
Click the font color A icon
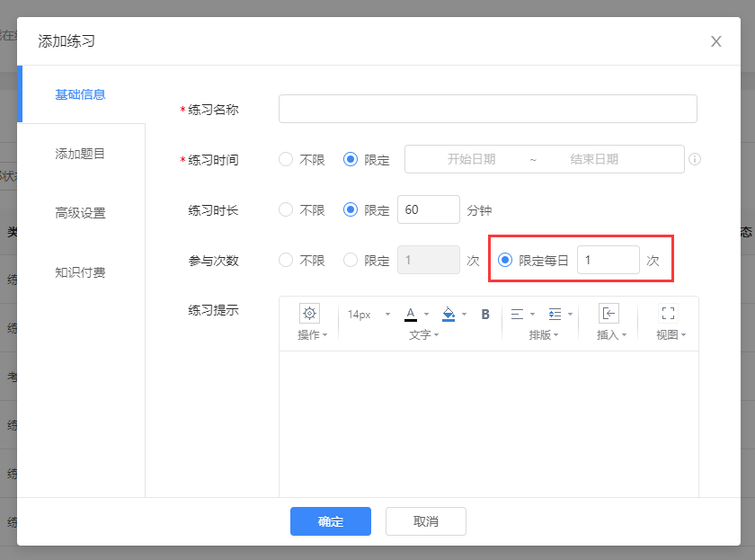pos(411,314)
